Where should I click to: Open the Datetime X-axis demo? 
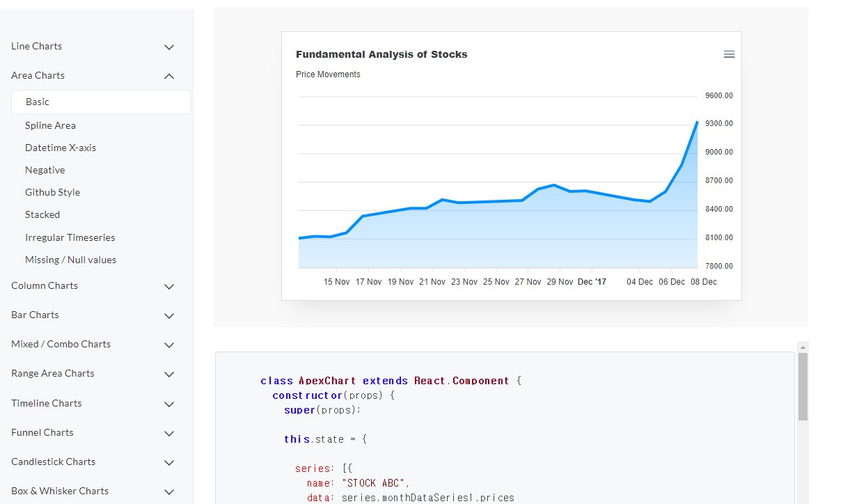click(x=61, y=148)
